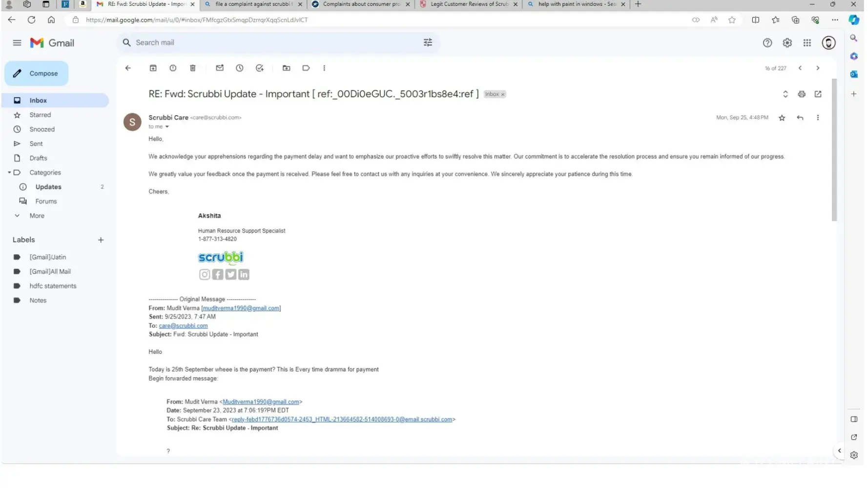Show recipient details dropdown next to 'to me'

click(x=167, y=127)
